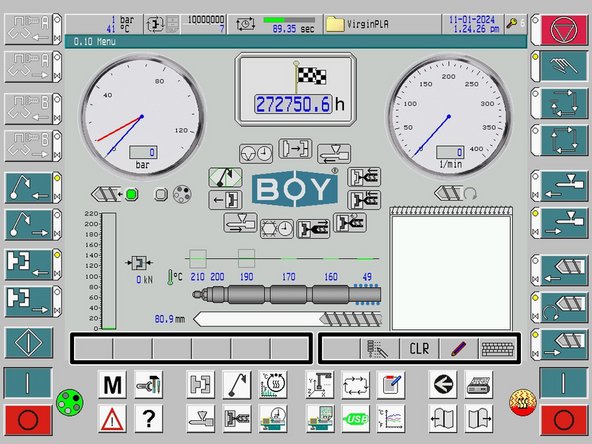
Task: Toggle screw plasticizing key with rotation arrow
Action: coord(564,307)
